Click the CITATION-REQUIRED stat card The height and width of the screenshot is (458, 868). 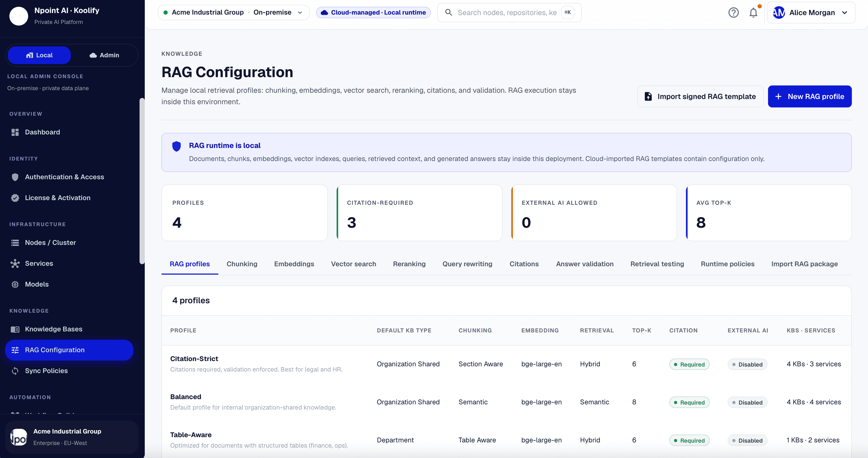[x=419, y=213]
